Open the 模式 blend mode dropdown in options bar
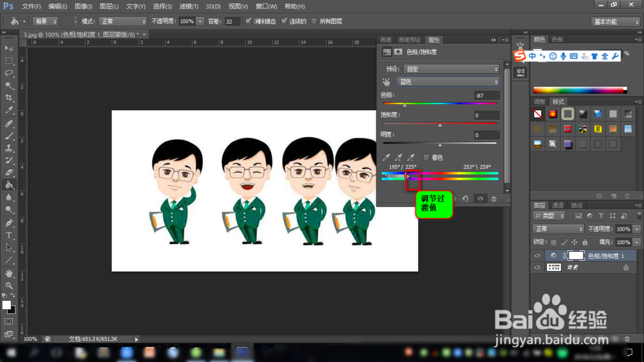Viewport: 644px width, 362px height. (x=122, y=21)
